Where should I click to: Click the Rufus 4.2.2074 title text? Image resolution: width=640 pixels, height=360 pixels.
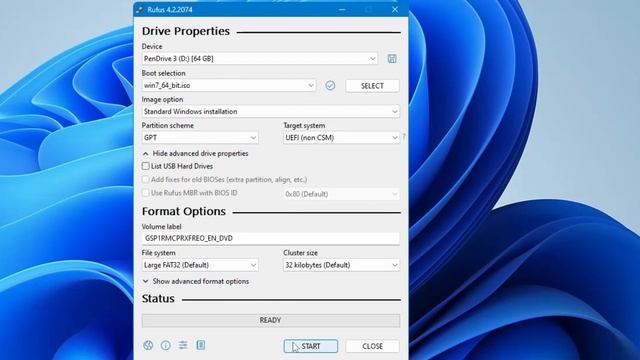pyautogui.click(x=170, y=9)
